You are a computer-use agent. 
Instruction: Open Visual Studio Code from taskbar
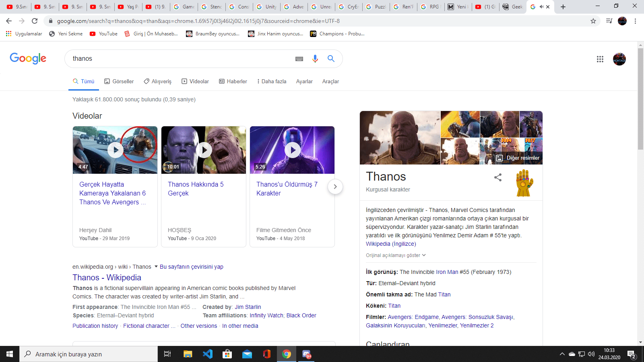[x=208, y=354]
